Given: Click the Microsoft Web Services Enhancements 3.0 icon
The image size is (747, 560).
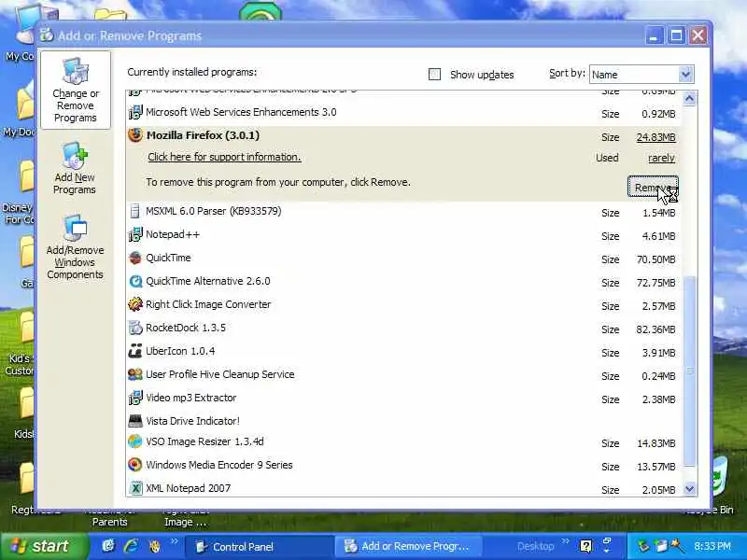Looking at the screenshot, I should (x=135, y=112).
